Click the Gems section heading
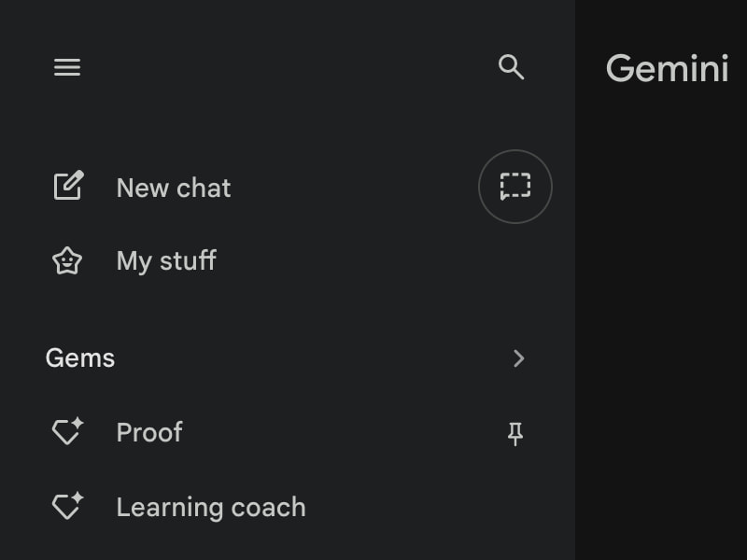 point(80,358)
